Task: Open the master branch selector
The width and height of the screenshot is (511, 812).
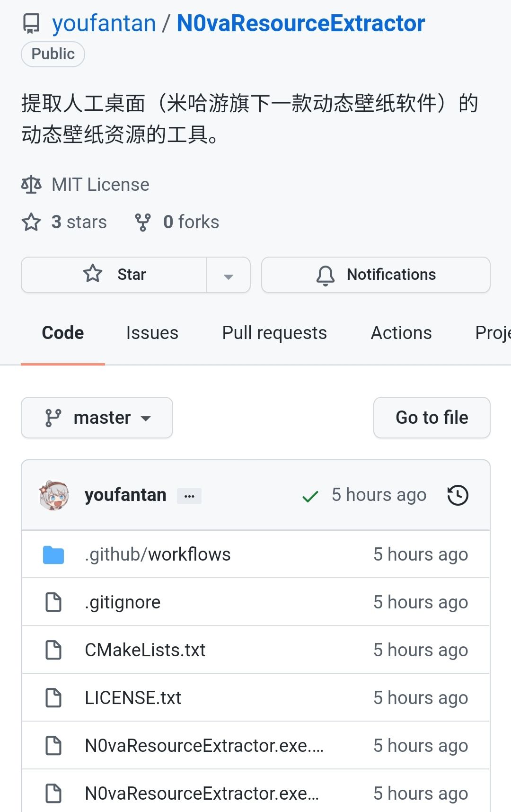Action: [97, 418]
